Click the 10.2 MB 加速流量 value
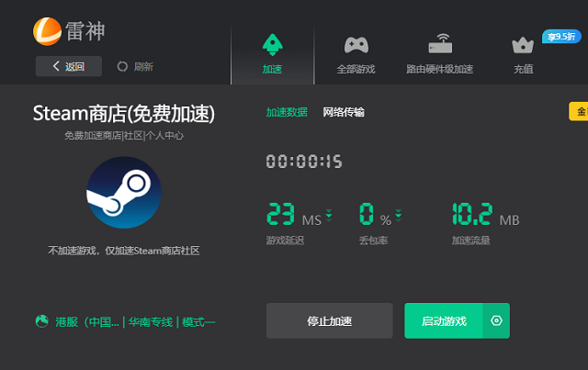Image resolution: width=588 pixels, height=370 pixels. coord(486,215)
